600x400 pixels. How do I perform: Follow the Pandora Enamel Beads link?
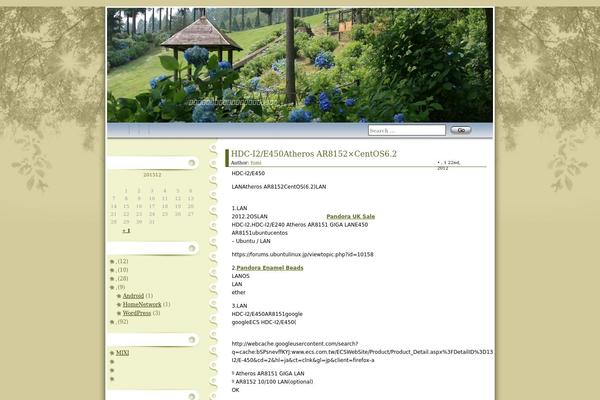[270, 268]
